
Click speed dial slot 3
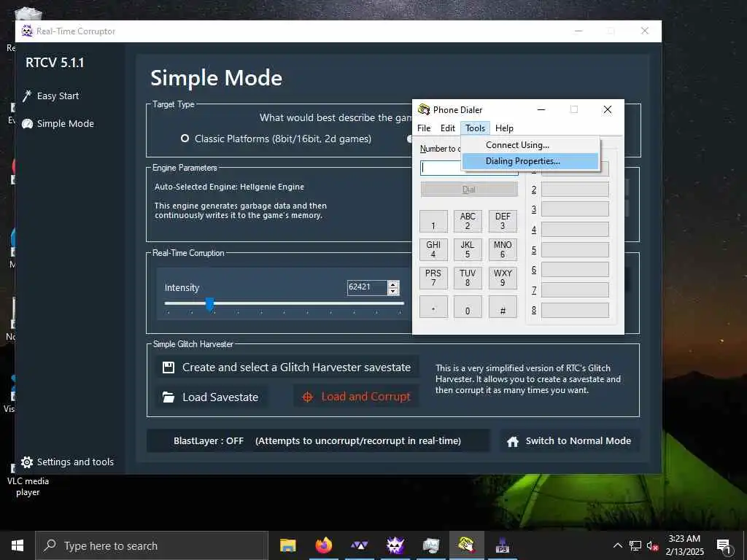pyautogui.click(x=575, y=209)
